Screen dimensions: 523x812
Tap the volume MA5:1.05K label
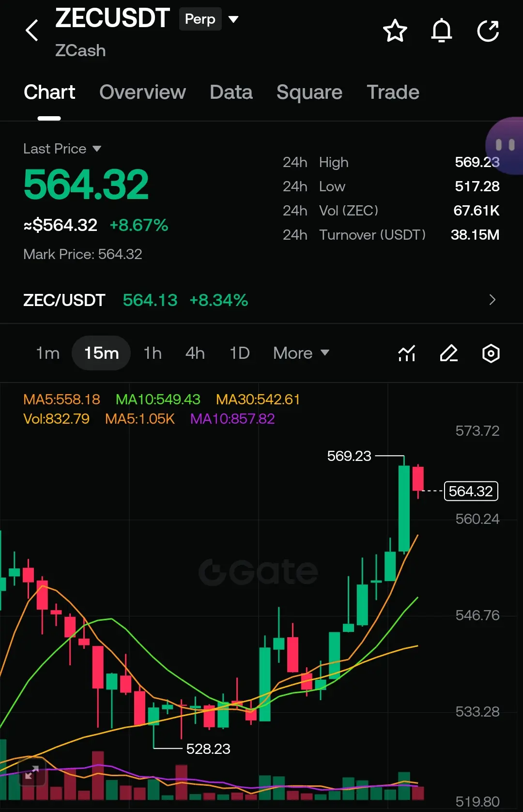coord(139,419)
